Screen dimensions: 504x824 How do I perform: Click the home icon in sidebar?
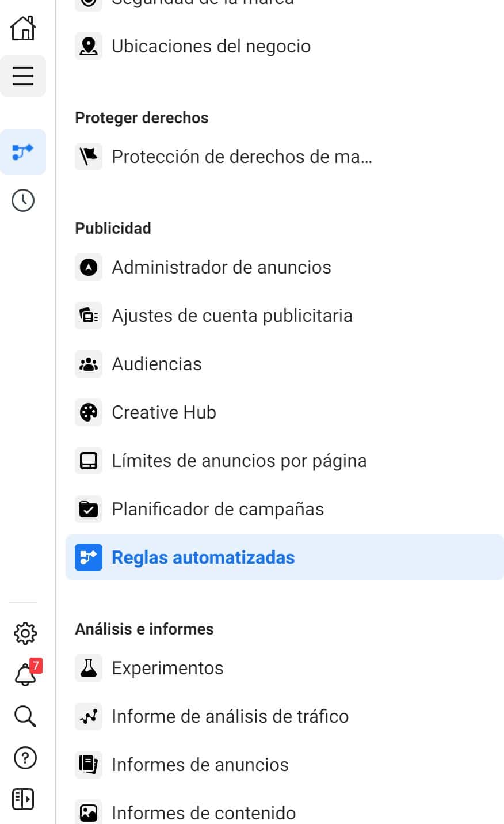(23, 28)
